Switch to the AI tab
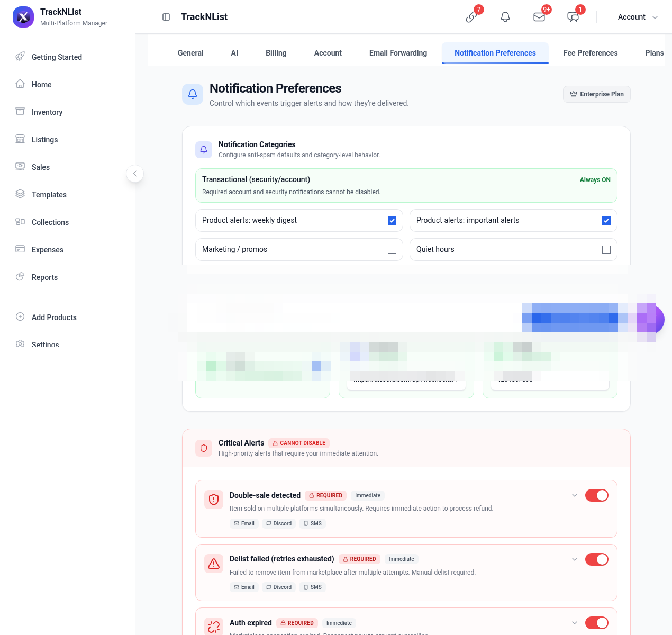The image size is (672, 635). 234,53
